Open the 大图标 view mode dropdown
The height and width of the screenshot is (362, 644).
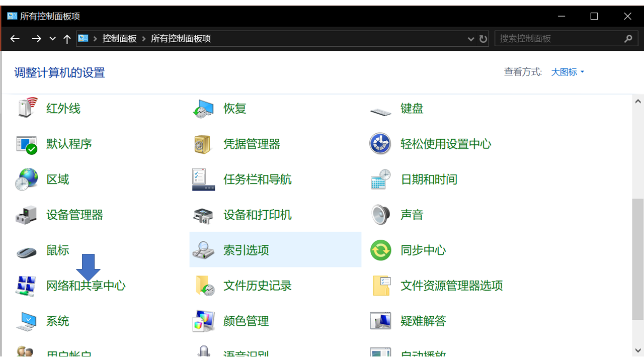[x=568, y=72]
